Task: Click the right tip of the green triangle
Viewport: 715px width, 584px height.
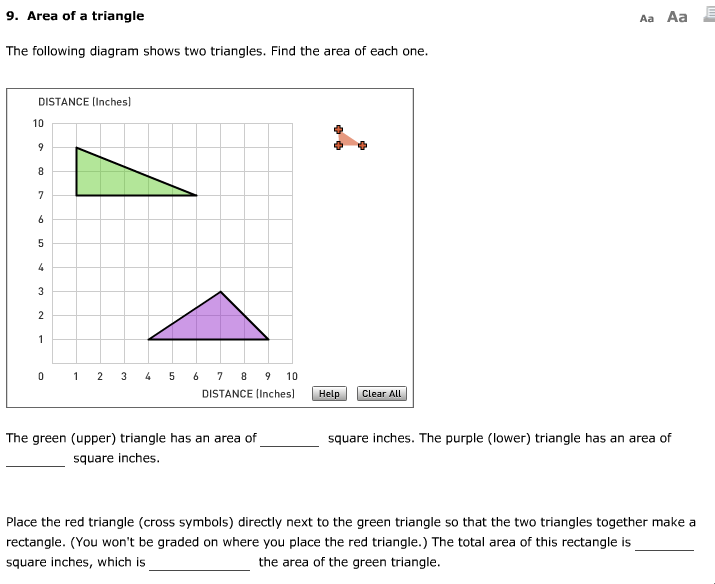Action: click(196, 195)
